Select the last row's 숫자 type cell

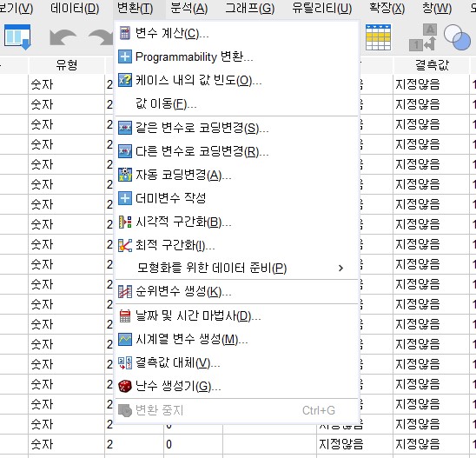point(67,444)
